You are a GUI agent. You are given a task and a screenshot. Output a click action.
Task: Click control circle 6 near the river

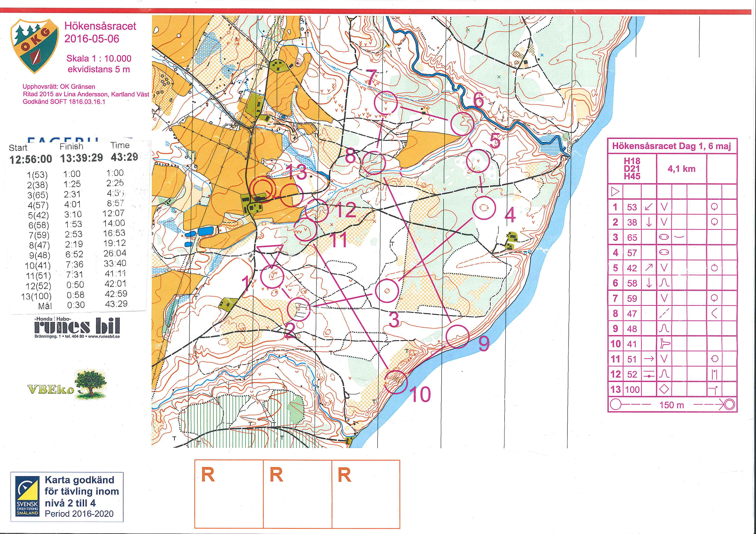[462, 124]
